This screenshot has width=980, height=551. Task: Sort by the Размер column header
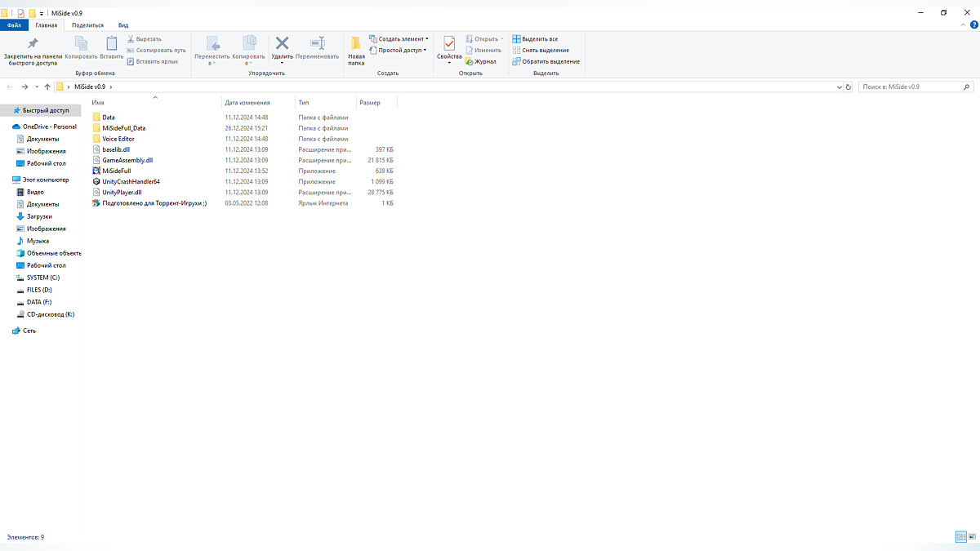point(370,103)
